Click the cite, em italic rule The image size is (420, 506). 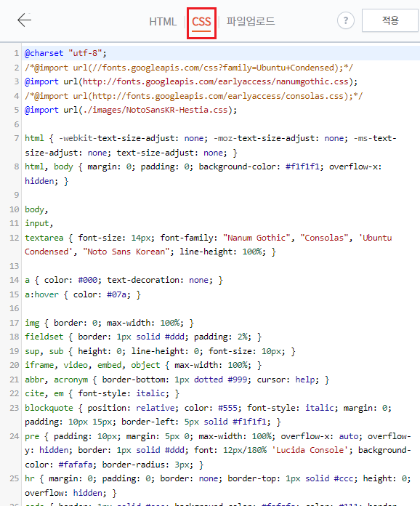click(102, 394)
